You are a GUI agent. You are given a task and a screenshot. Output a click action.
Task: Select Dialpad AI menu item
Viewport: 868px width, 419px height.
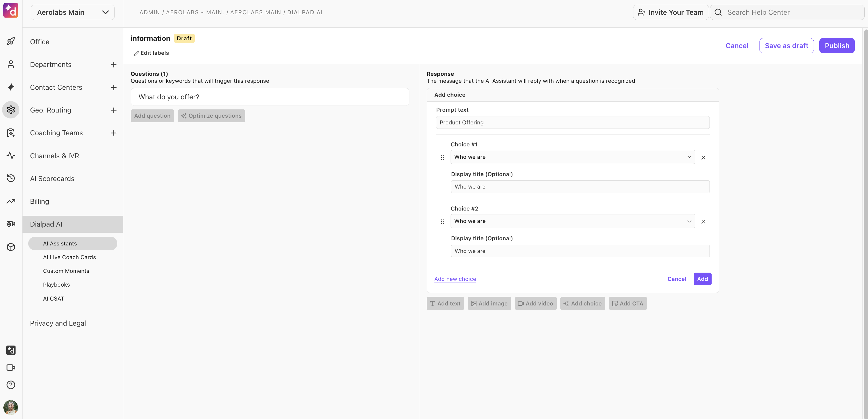(73, 224)
